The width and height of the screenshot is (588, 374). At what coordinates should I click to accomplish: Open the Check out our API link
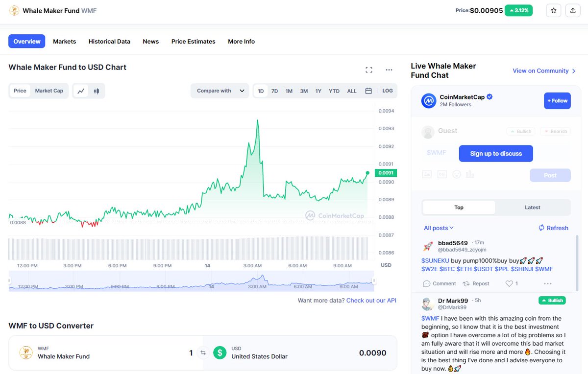371,300
